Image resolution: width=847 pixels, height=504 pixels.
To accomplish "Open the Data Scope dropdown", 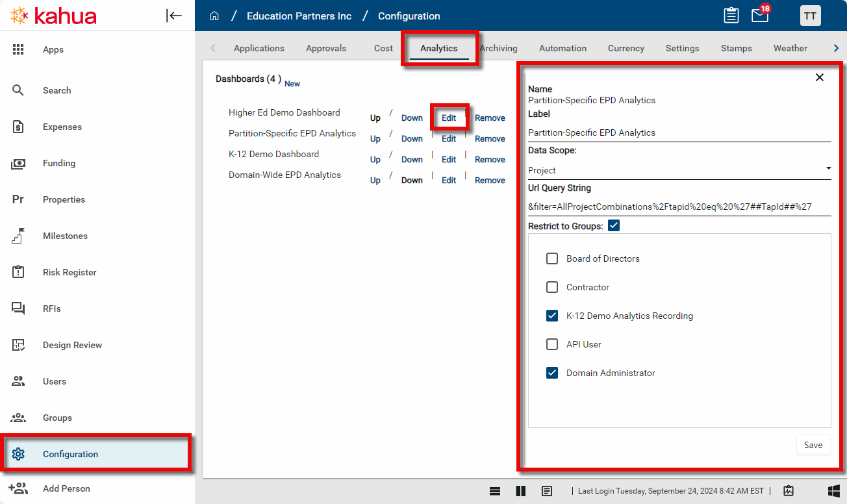I will [x=679, y=170].
